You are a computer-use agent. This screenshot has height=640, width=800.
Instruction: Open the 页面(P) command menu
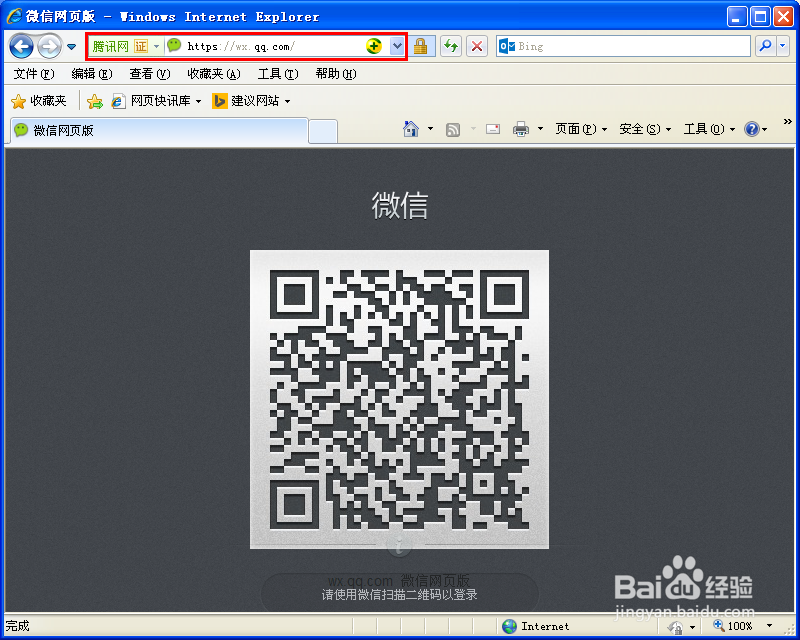[581, 129]
